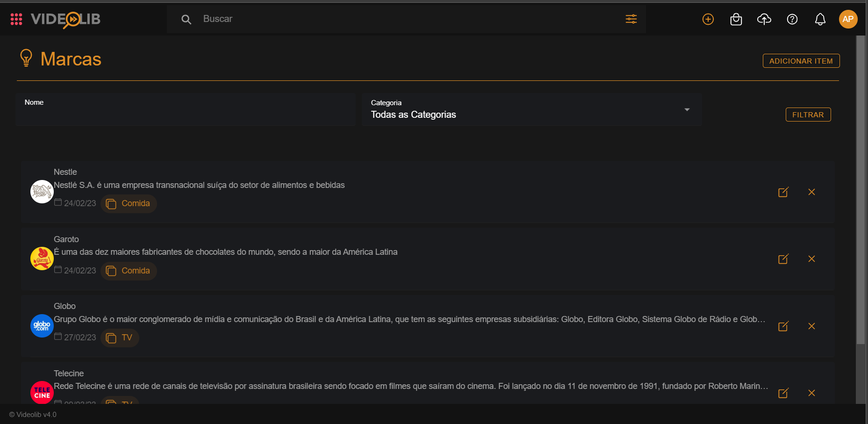
Task: Click the Videolib v4.0 footer text
Action: (33, 415)
